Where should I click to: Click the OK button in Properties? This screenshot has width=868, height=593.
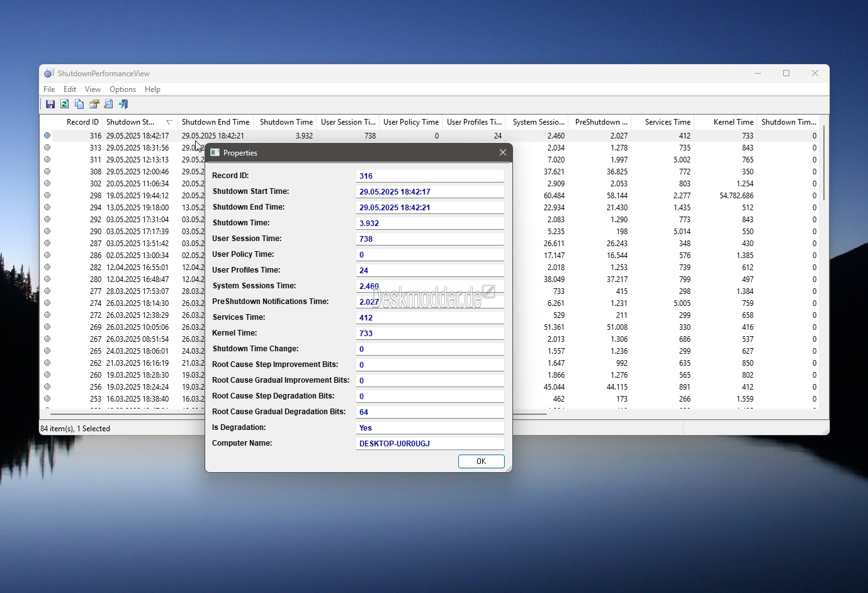click(482, 461)
